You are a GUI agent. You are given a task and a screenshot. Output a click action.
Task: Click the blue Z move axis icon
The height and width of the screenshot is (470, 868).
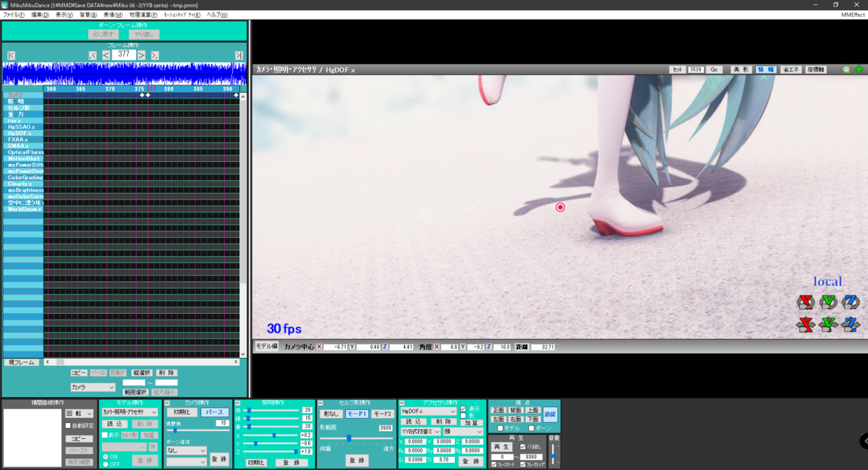(851, 324)
